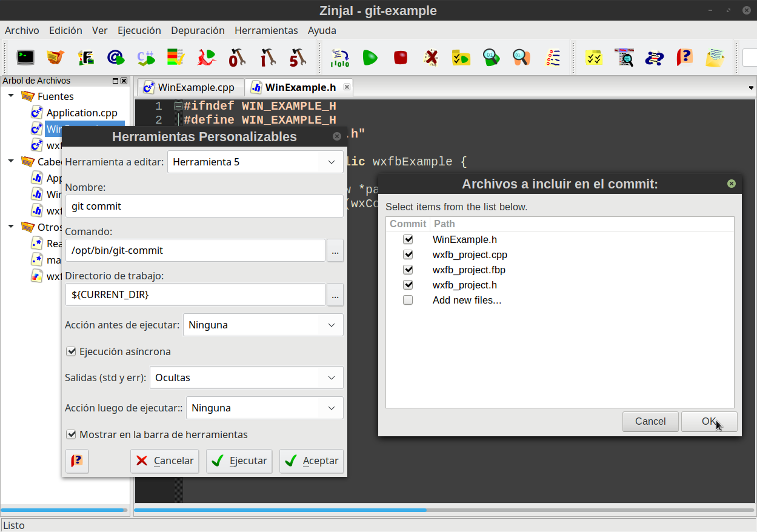This screenshot has width=757, height=532.
Task: Open help using red question mark icon
Action: click(x=684, y=58)
